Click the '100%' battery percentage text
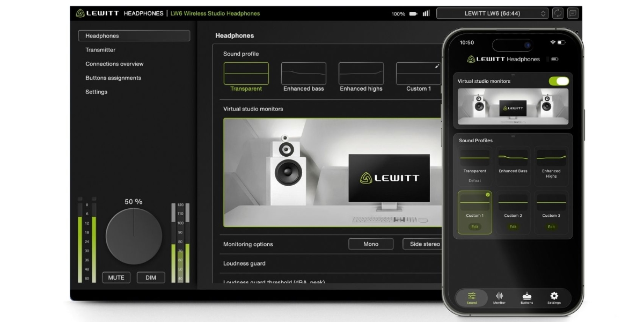This screenshot has height=322, width=644. [x=398, y=14]
